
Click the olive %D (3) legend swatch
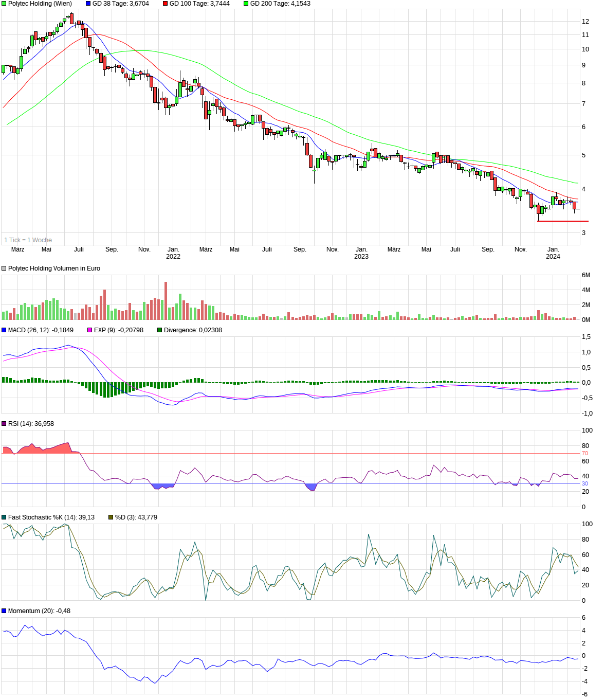point(111,517)
